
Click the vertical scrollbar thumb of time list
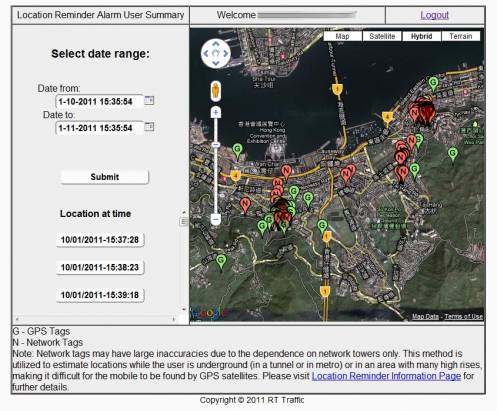(184, 222)
